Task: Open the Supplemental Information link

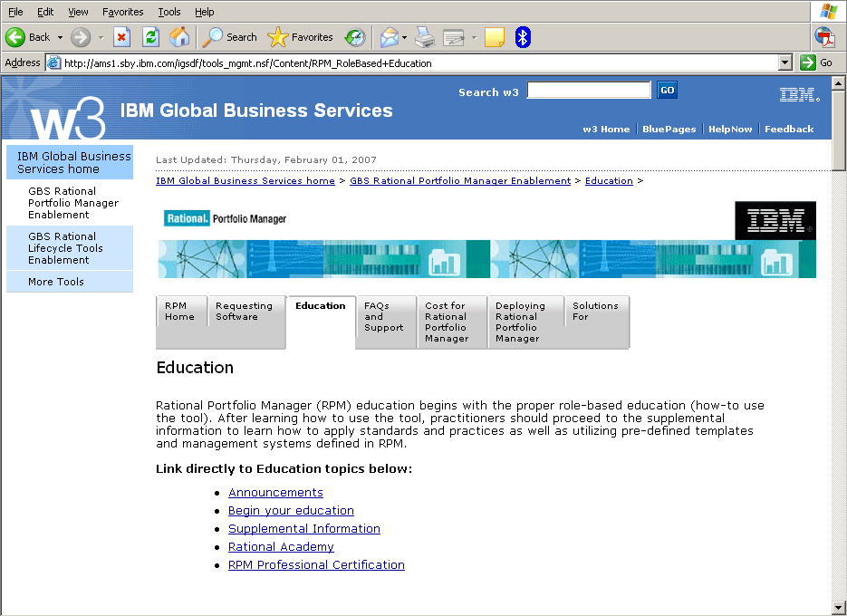Action: 304,528
